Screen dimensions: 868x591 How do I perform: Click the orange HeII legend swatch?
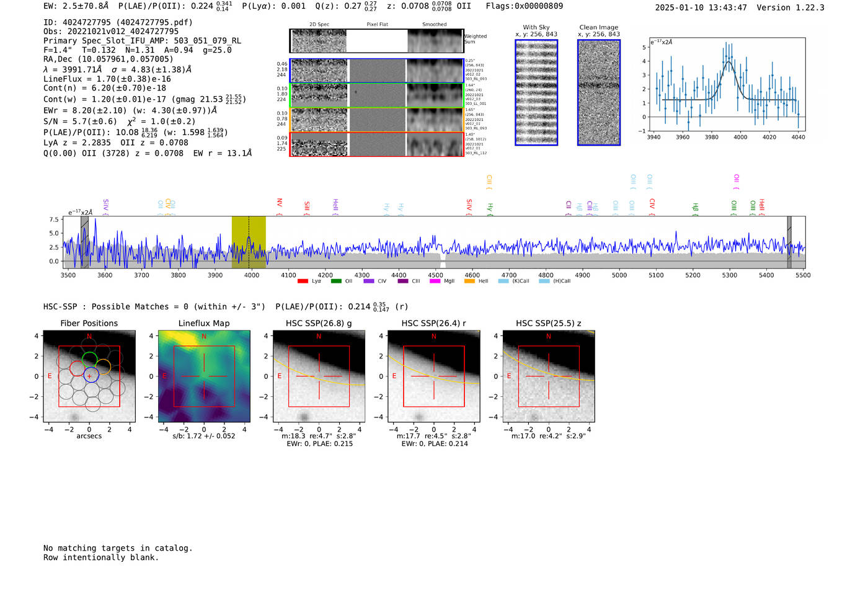tap(469, 282)
